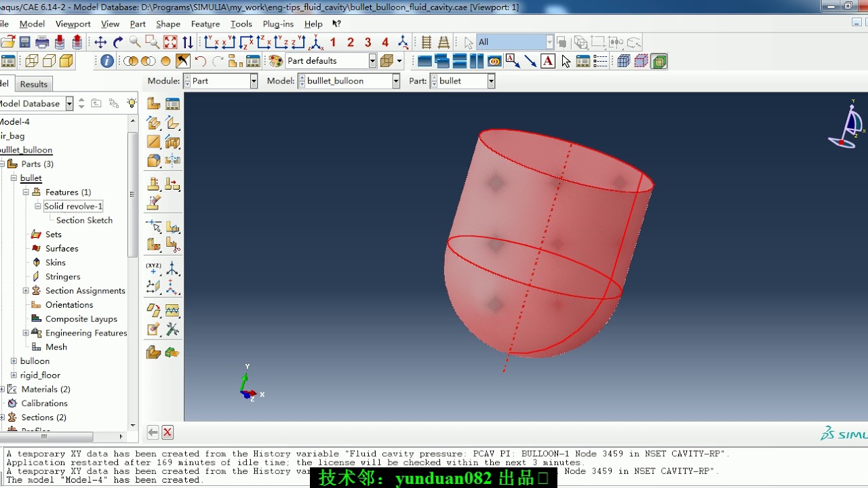
Task: Open the Color Code palette icon
Action: pyautogui.click(x=275, y=61)
